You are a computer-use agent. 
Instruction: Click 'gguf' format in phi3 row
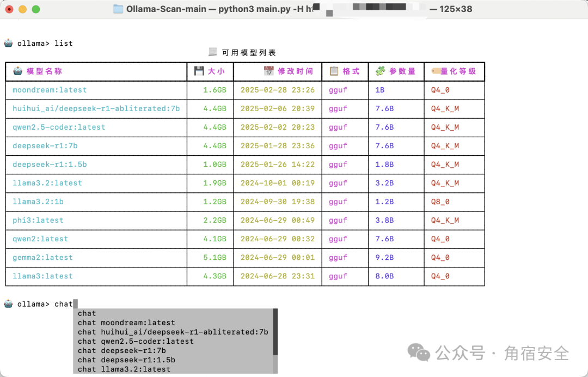tap(338, 221)
